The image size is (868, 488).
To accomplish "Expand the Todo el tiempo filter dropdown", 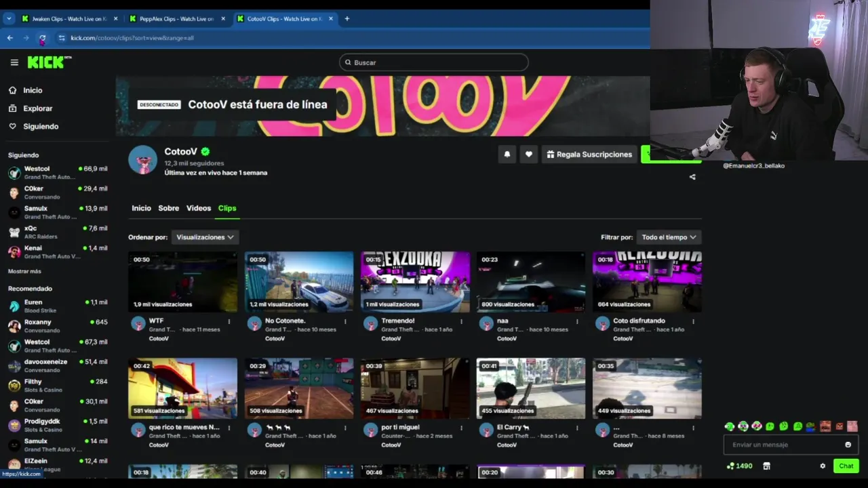I will click(669, 237).
